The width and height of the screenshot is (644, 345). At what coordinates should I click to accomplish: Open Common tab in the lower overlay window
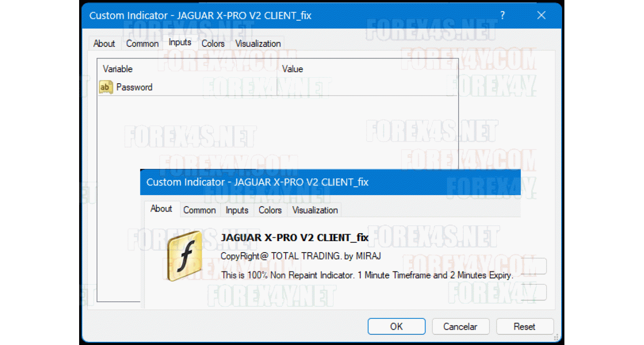coord(199,210)
